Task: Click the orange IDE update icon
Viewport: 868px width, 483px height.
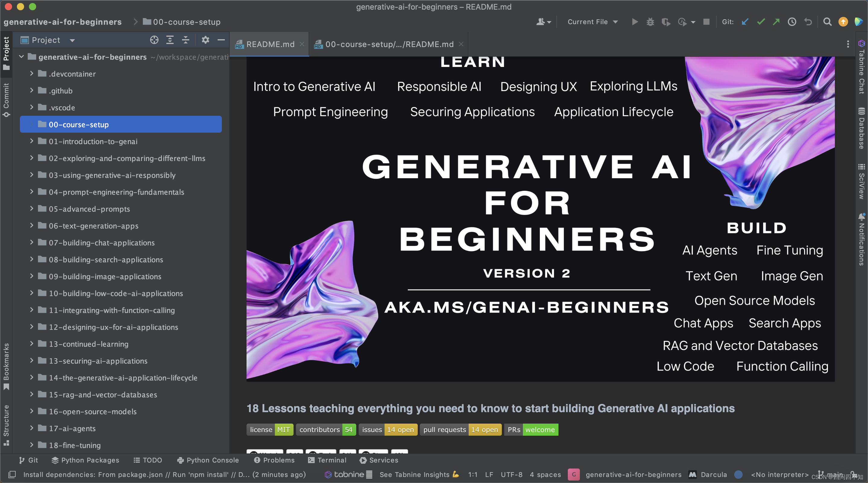Action: click(x=843, y=22)
